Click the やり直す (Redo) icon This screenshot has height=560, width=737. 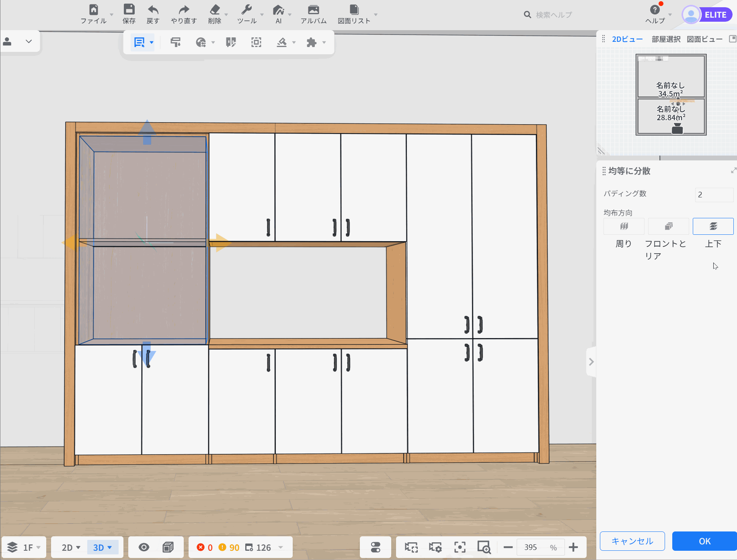[x=184, y=14]
